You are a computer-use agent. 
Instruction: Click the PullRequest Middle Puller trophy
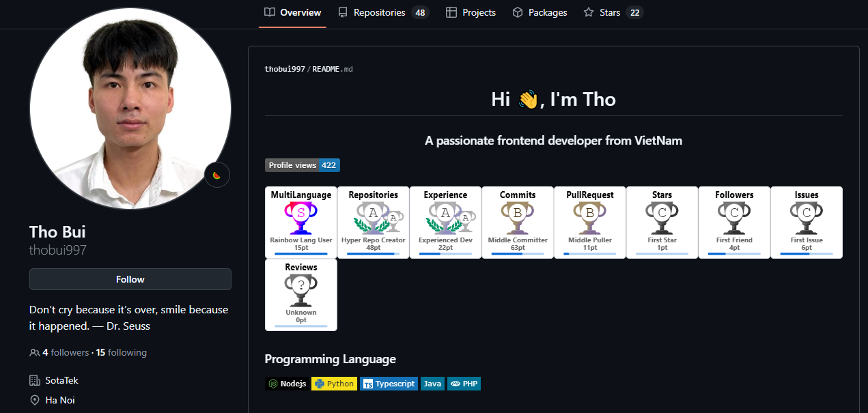click(x=590, y=217)
